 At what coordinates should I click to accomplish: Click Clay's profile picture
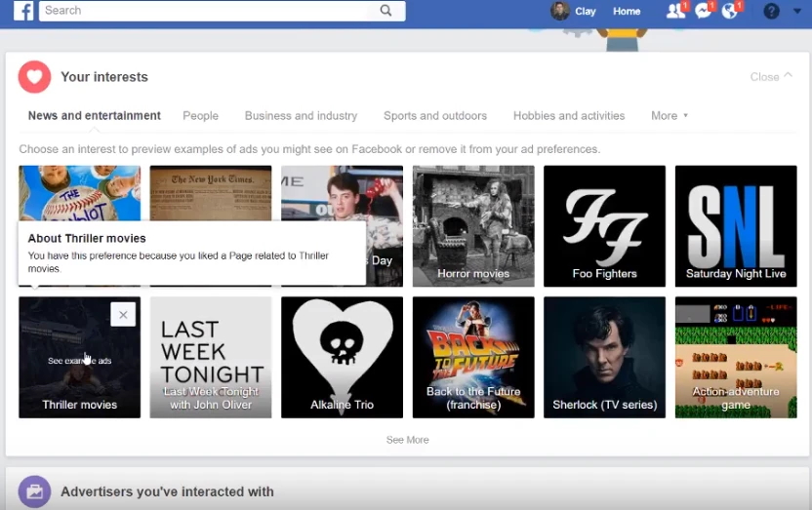tap(560, 11)
